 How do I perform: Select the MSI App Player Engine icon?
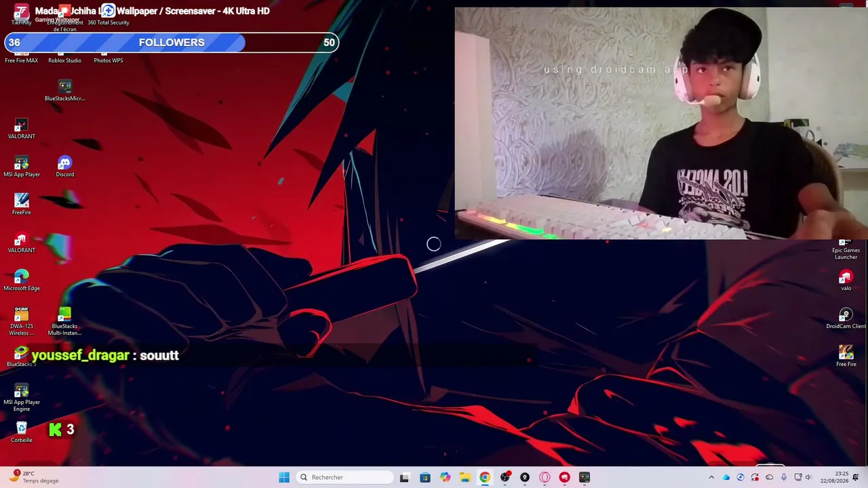[22, 398]
